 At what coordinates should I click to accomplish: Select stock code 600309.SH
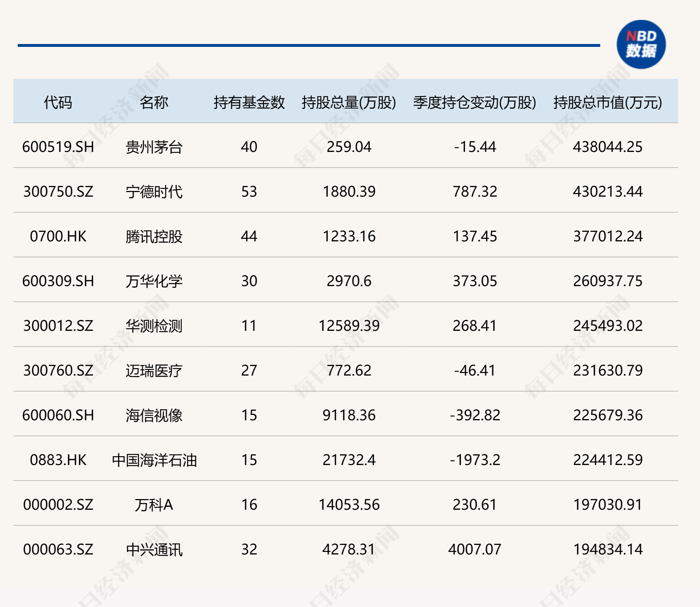(58, 281)
